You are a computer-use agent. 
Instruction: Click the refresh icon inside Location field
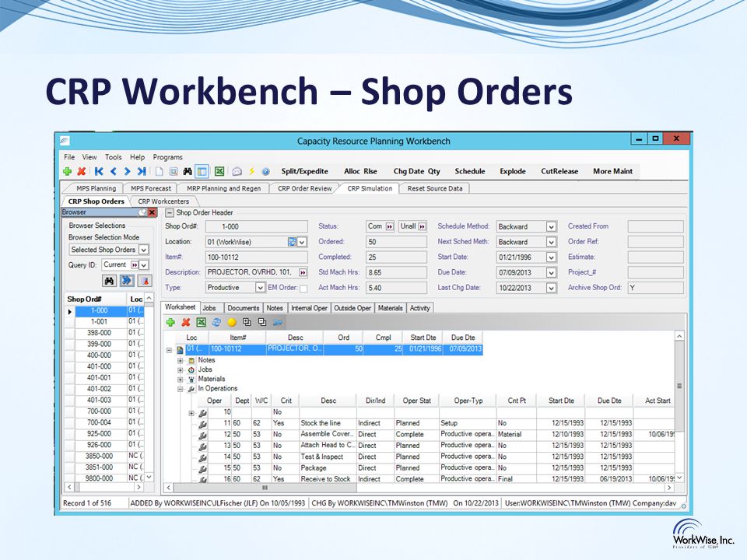(x=292, y=242)
